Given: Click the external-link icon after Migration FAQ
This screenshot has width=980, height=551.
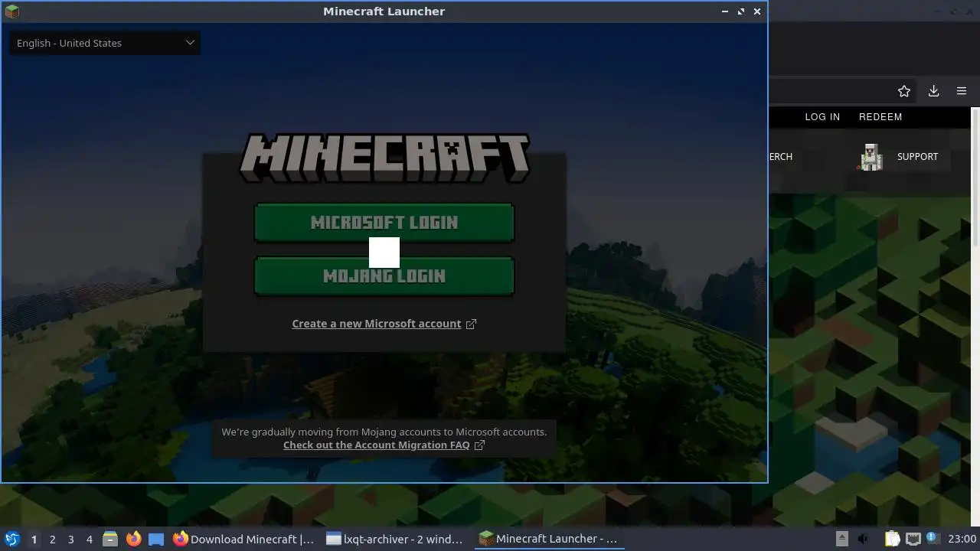Looking at the screenshot, I should [x=479, y=445].
